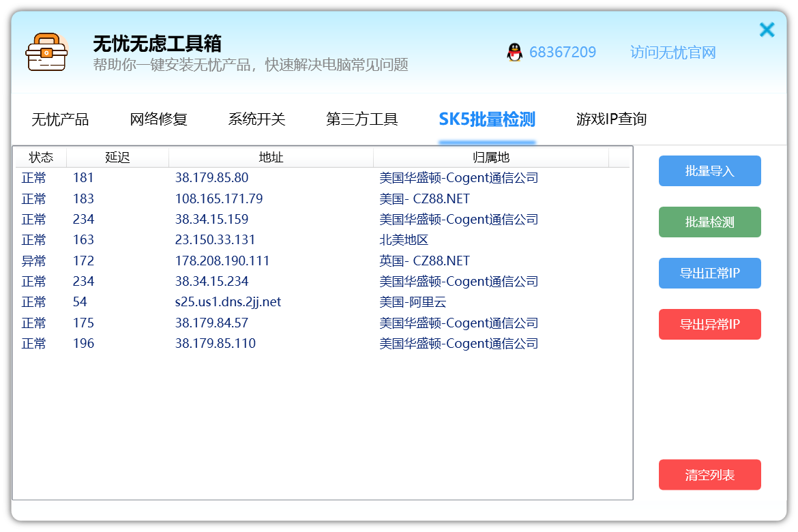The image size is (798, 532).
Task: Open the 网络修复 tab
Action: pos(158,119)
